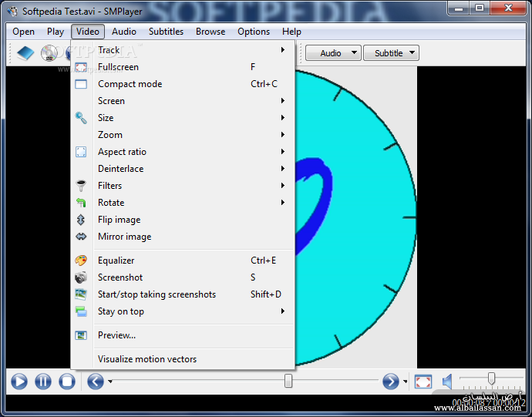Viewport: 532px width, 417px height.
Task: Toggle the Equalizer option
Action: click(x=183, y=261)
